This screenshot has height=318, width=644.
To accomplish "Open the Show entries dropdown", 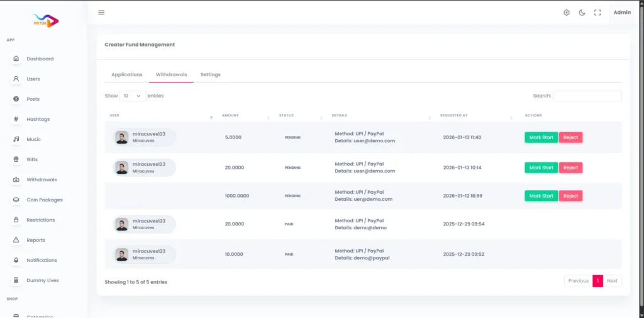I will (x=132, y=96).
